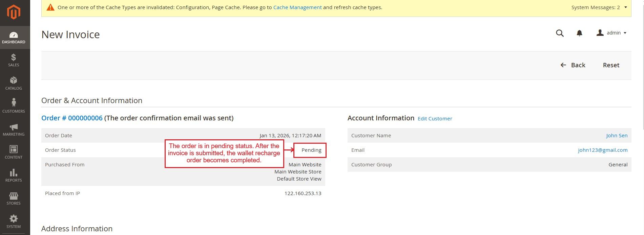The width and height of the screenshot is (644, 235).
Task: Open the Reports sidebar menu
Action: pos(14,175)
